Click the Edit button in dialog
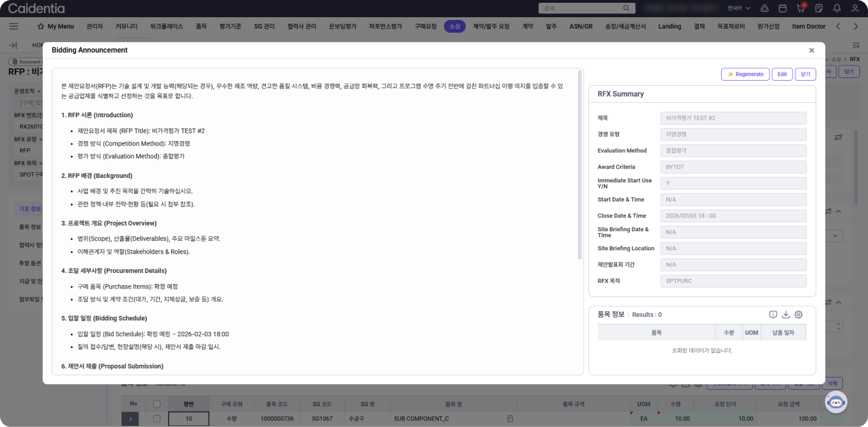The image size is (868, 427). pos(782,74)
